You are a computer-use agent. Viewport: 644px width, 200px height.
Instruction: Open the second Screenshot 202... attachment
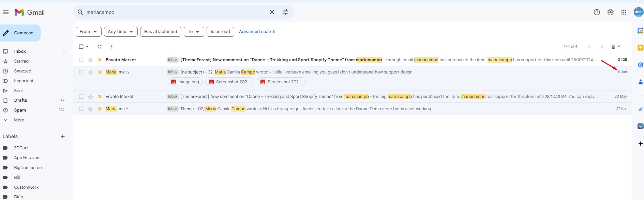tap(281, 82)
